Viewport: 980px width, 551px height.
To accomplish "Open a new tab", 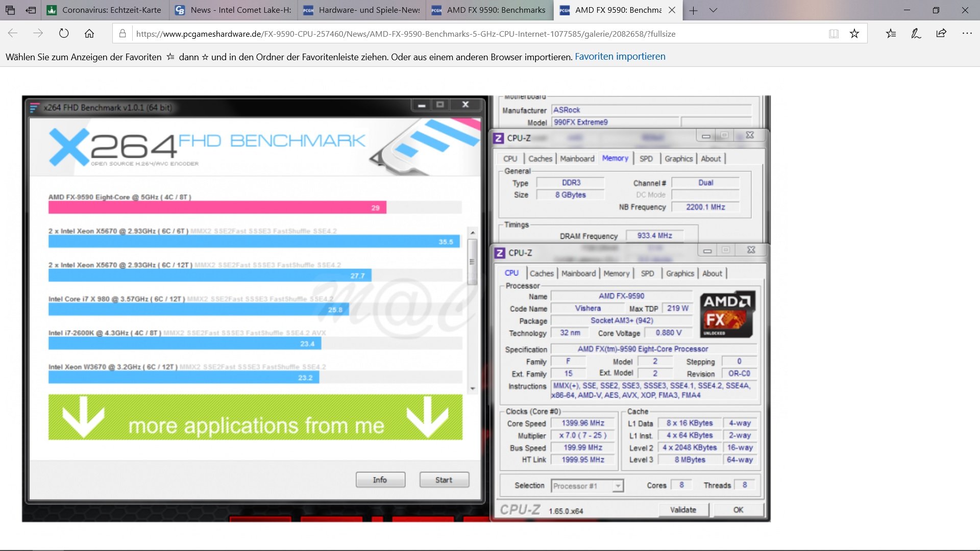I will coord(693,10).
